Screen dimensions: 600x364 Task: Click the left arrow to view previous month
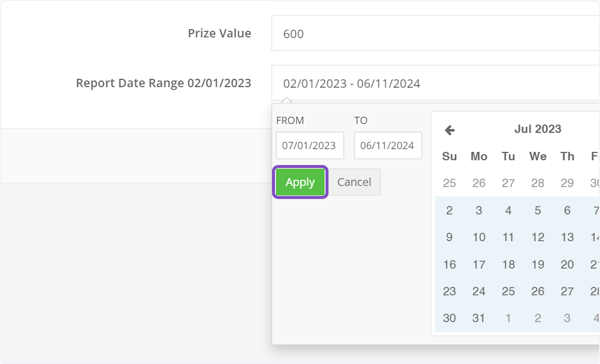(x=449, y=130)
